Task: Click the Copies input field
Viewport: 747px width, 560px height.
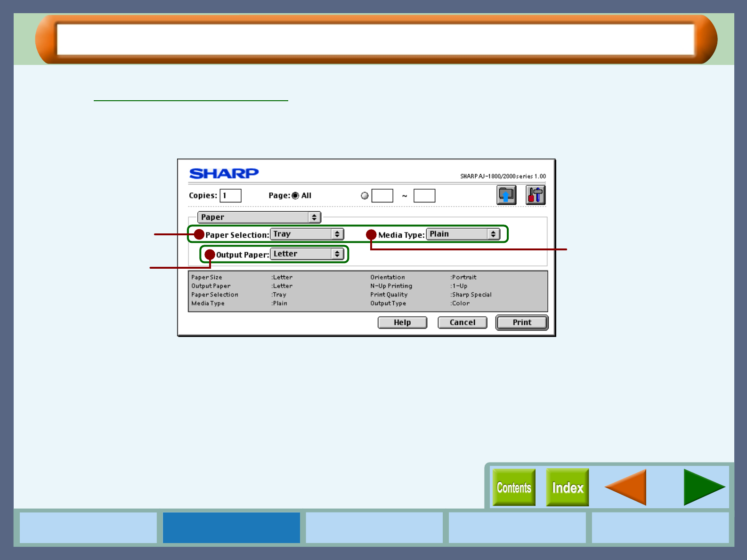Action: coord(231,196)
